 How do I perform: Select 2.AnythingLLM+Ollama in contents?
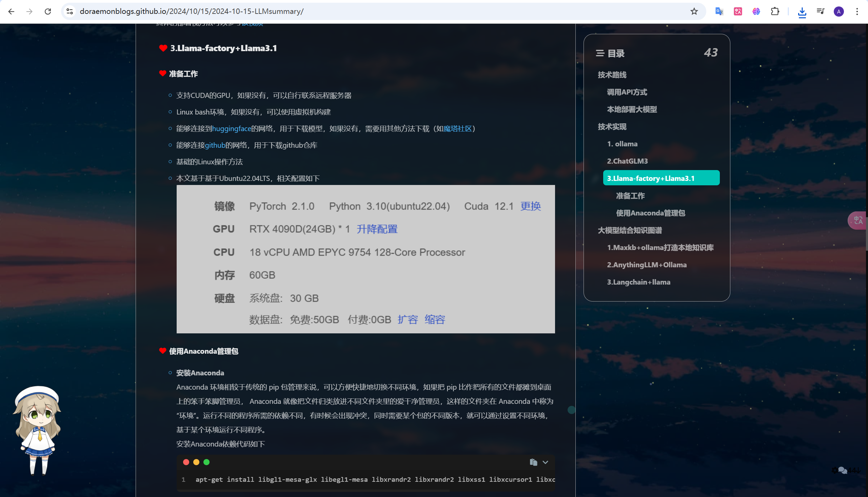click(647, 265)
